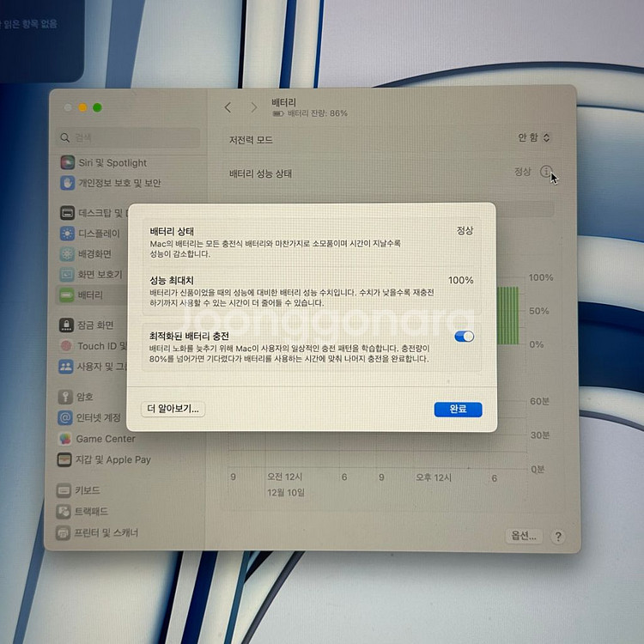Screen dimensions: 644x644
Task: Click the 완료 done button
Action: [x=458, y=410]
